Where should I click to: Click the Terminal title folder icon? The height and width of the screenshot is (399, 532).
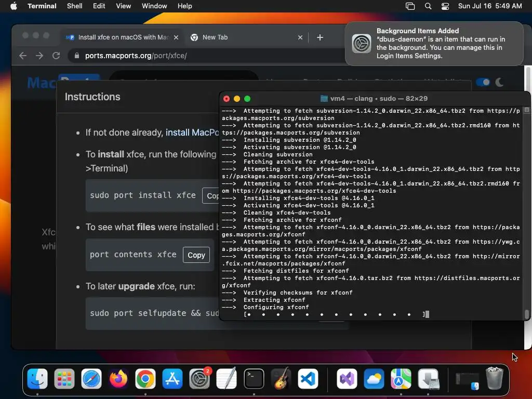click(x=324, y=98)
